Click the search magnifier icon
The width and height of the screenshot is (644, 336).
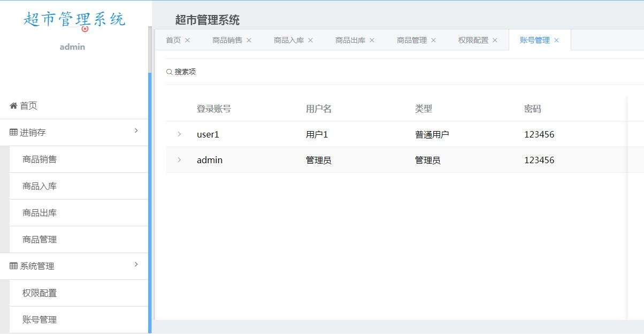pos(169,72)
